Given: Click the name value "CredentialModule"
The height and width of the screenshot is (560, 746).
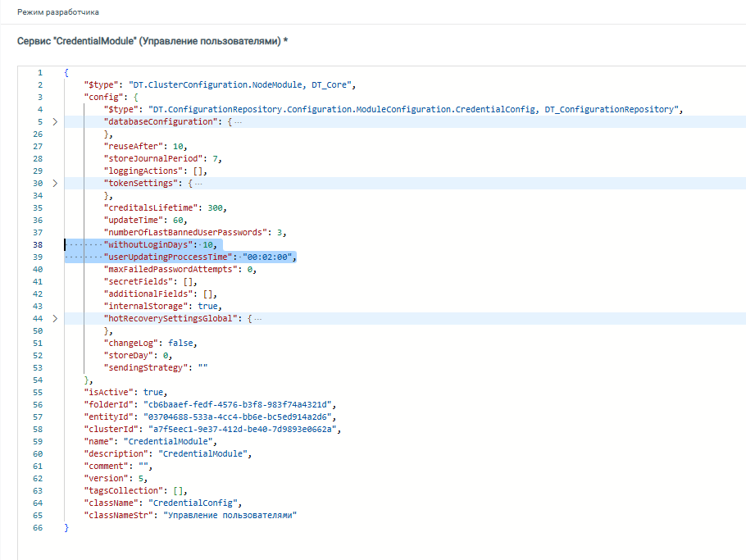Looking at the screenshot, I should coord(168,442).
